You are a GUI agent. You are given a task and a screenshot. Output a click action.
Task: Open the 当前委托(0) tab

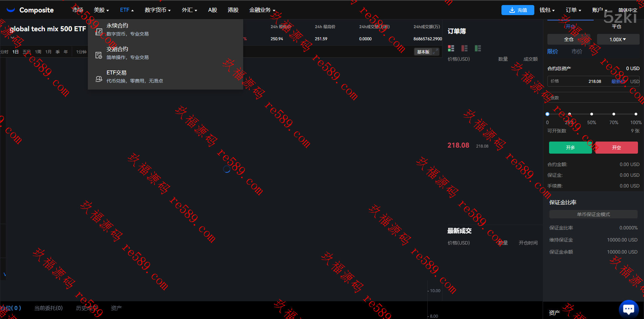pos(48,308)
